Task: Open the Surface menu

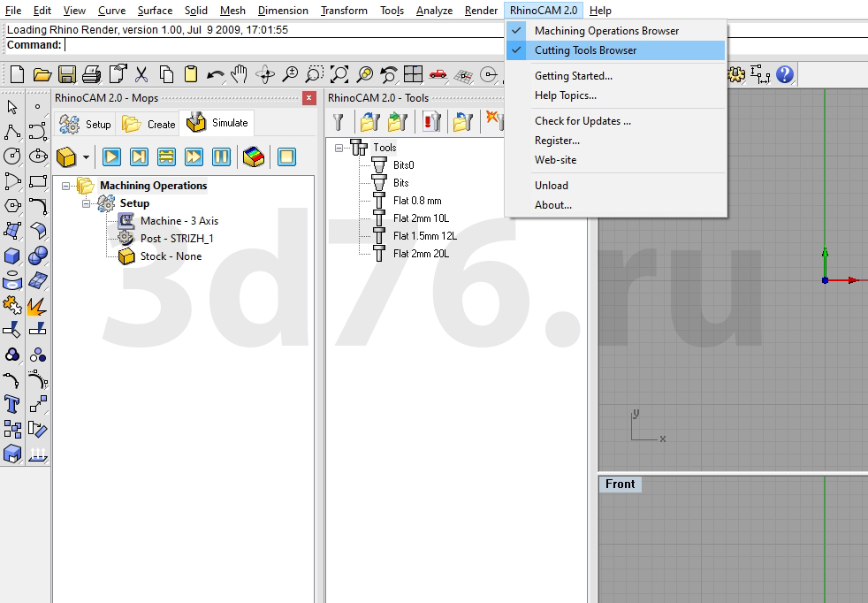Action: pos(155,11)
